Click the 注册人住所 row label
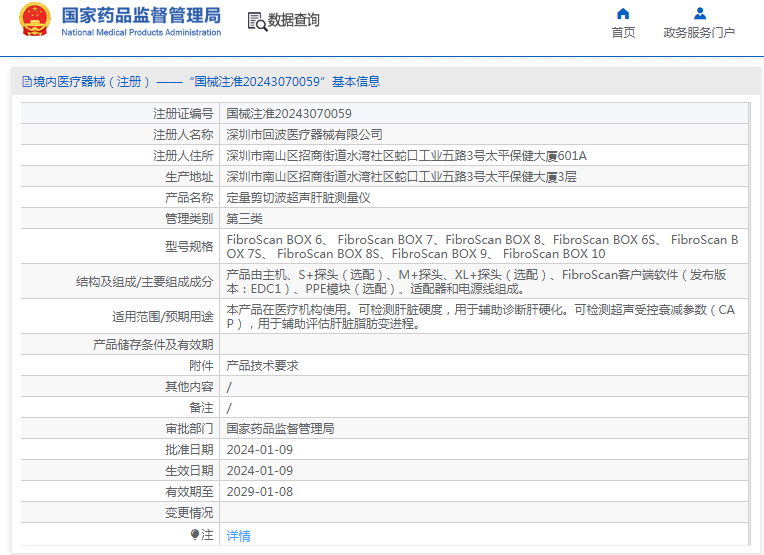The height and width of the screenshot is (555, 764). coord(183,155)
